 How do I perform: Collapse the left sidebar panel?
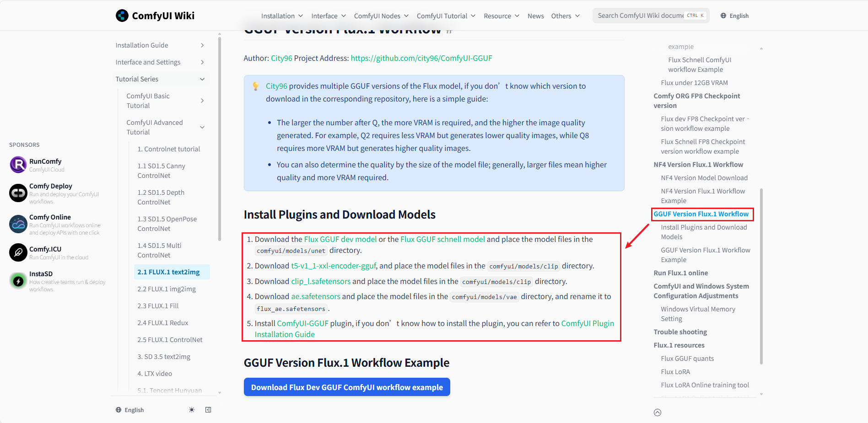(x=208, y=410)
